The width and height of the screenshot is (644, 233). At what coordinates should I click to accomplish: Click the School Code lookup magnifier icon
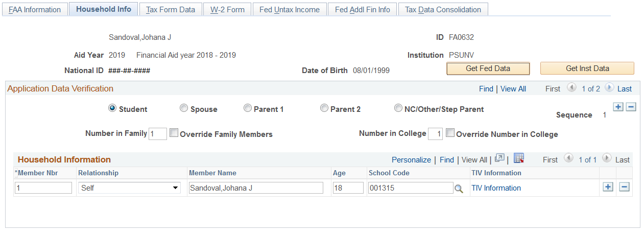click(459, 189)
